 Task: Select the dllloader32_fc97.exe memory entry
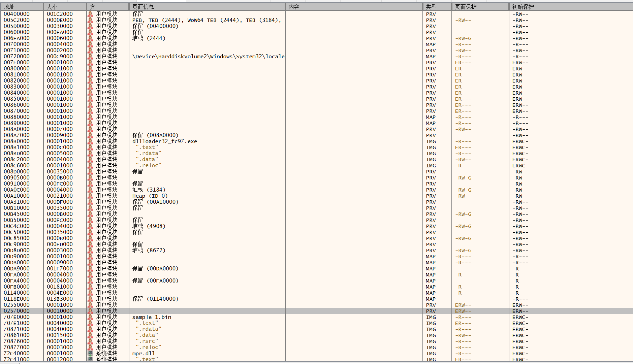[165, 141]
